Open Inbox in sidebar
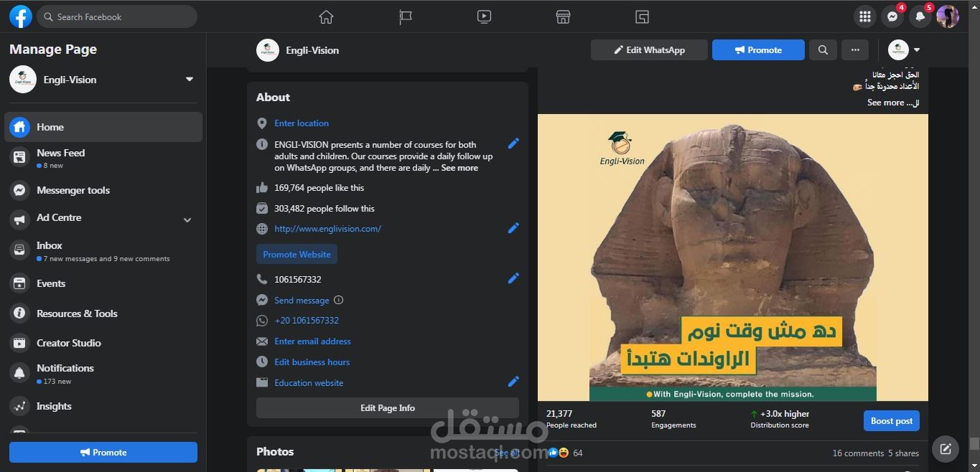This screenshot has height=472, width=980. click(x=104, y=251)
